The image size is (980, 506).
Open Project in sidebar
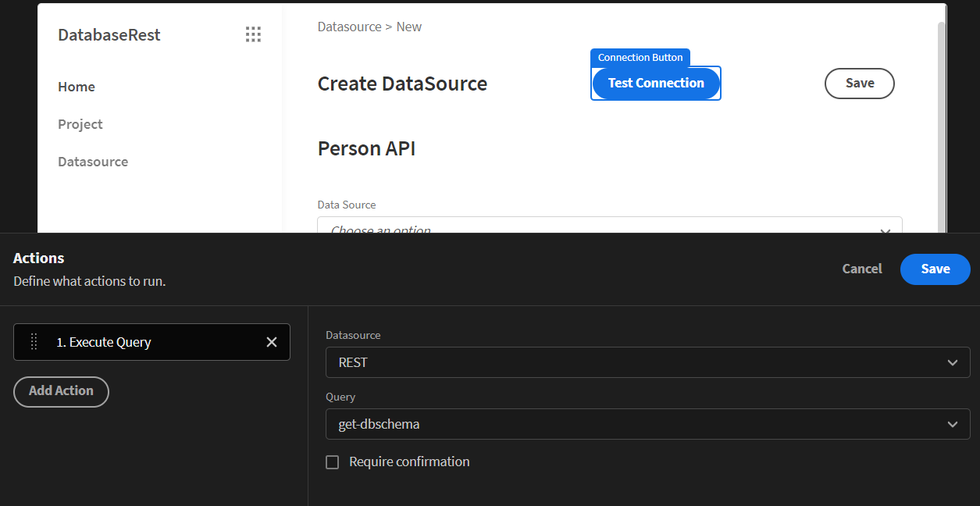[80, 124]
